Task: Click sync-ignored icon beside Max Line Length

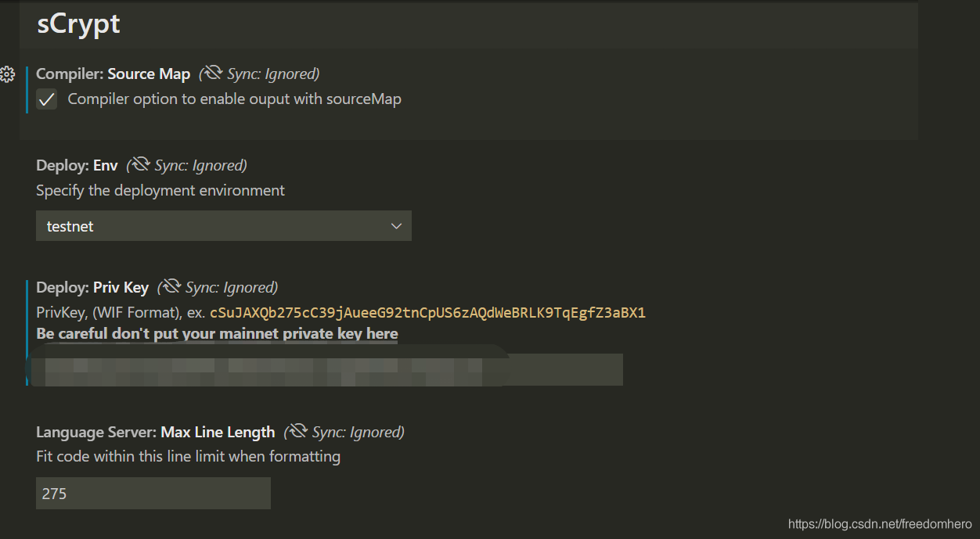Action: click(x=297, y=431)
